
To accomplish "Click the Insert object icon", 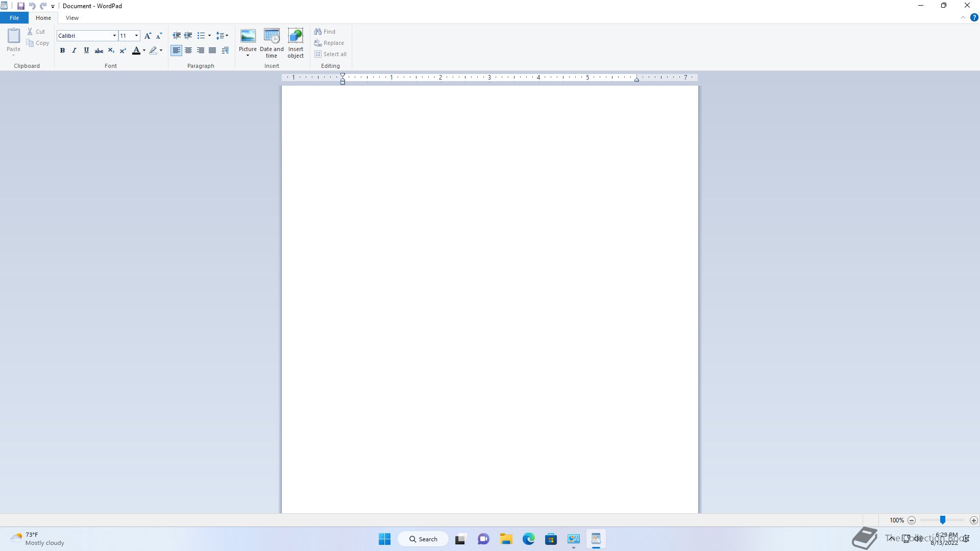I will 296,37.
